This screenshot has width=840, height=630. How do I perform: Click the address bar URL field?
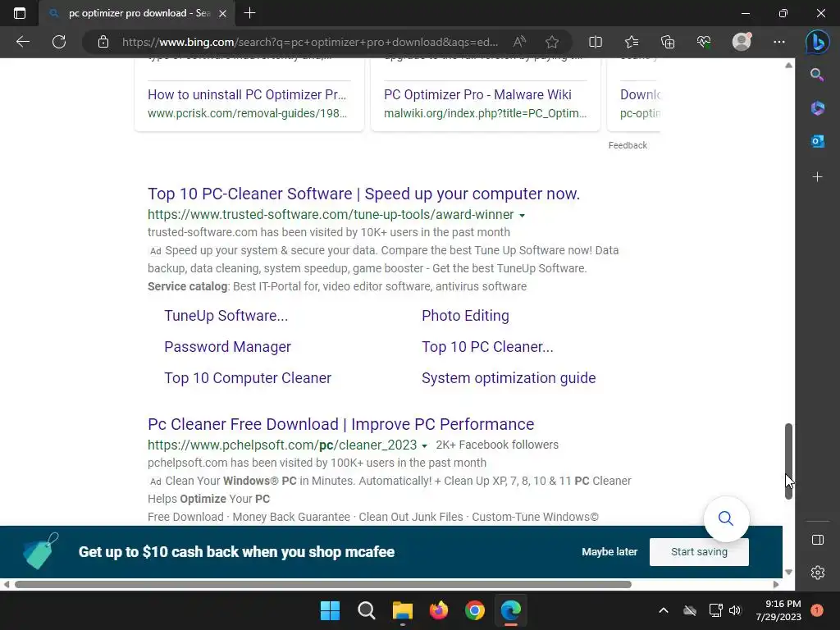309,42
